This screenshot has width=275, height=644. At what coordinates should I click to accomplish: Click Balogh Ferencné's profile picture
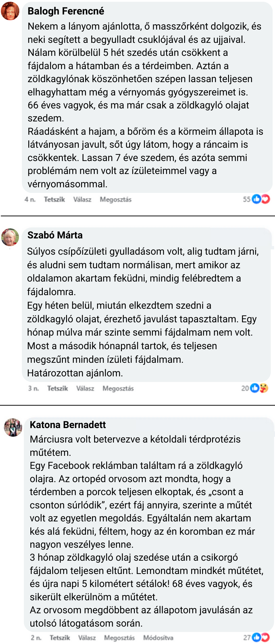click(10, 11)
